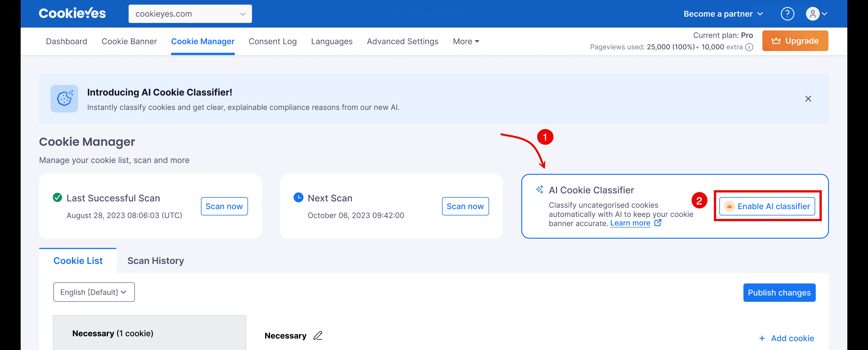The width and height of the screenshot is (868, 350).
Task: Click Add cookie
Action: pos(786,338)
